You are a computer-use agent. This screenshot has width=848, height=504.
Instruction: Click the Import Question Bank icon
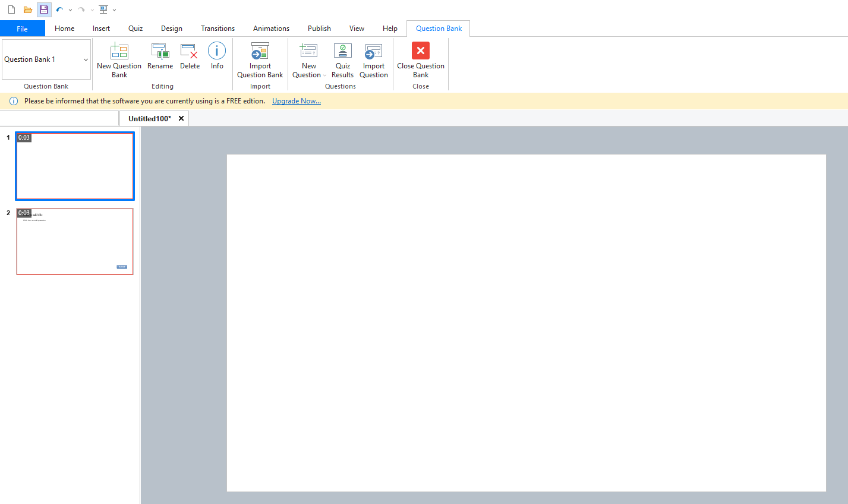coord(260,52)
